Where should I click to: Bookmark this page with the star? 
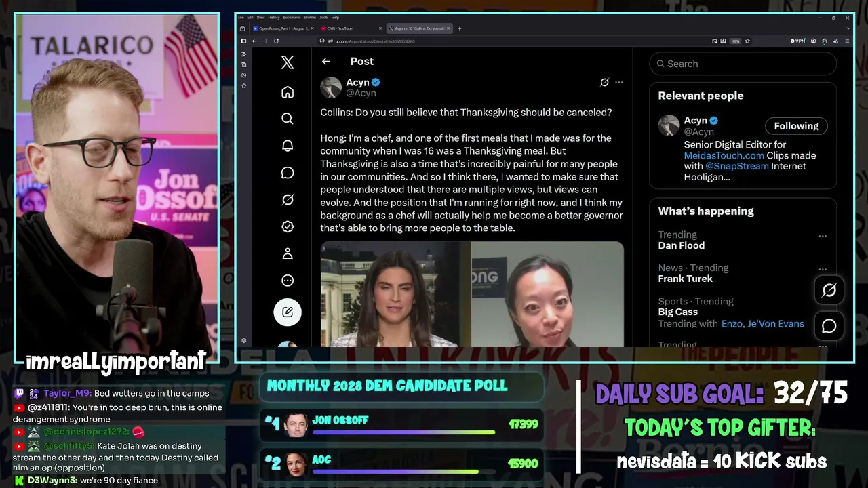point(747,41)
